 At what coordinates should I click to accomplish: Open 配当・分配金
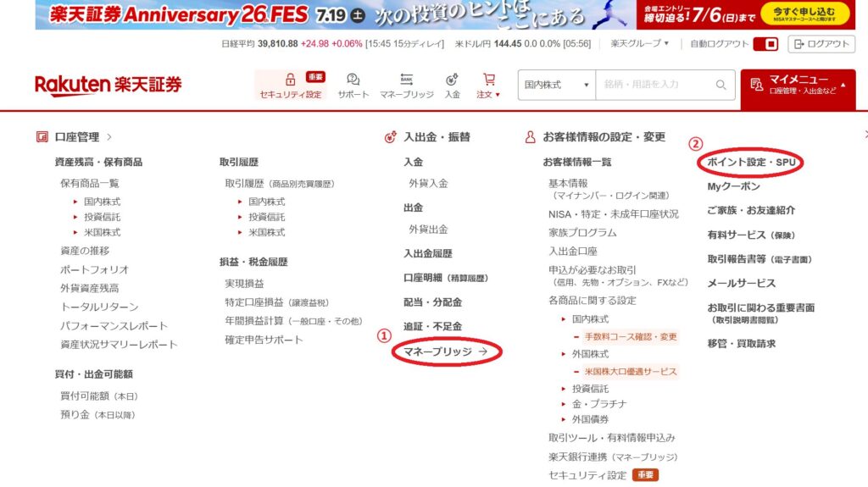(x=432, y=302)
